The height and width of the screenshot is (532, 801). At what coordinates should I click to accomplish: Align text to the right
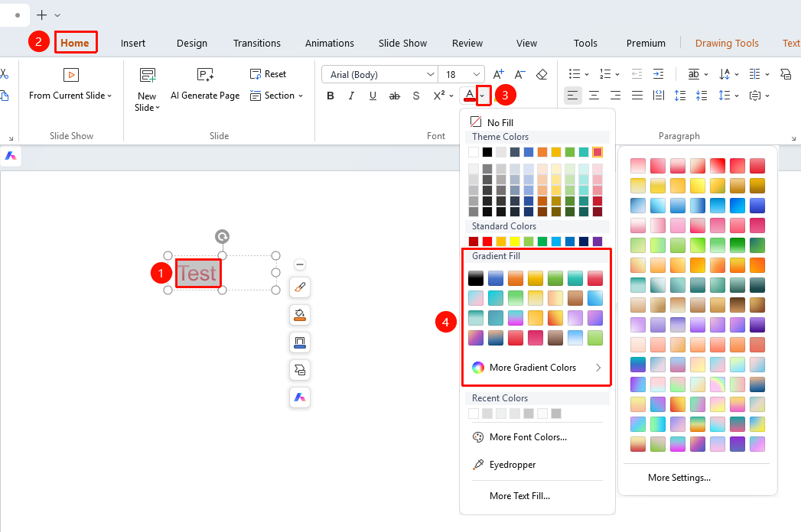pyautogui.click(x=616, y=96)
